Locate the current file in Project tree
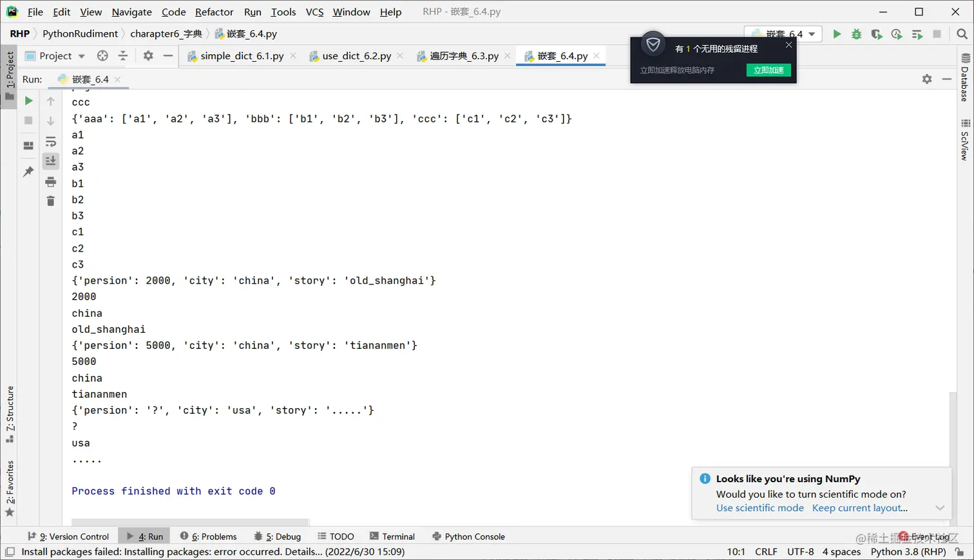The width and height of the screenshot is (974, 560). 102,56
